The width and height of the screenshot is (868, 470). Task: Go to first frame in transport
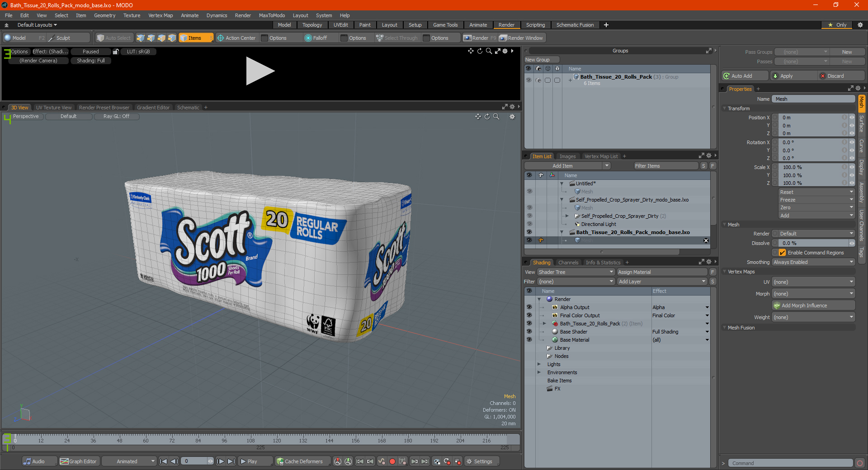click(164, 461)
